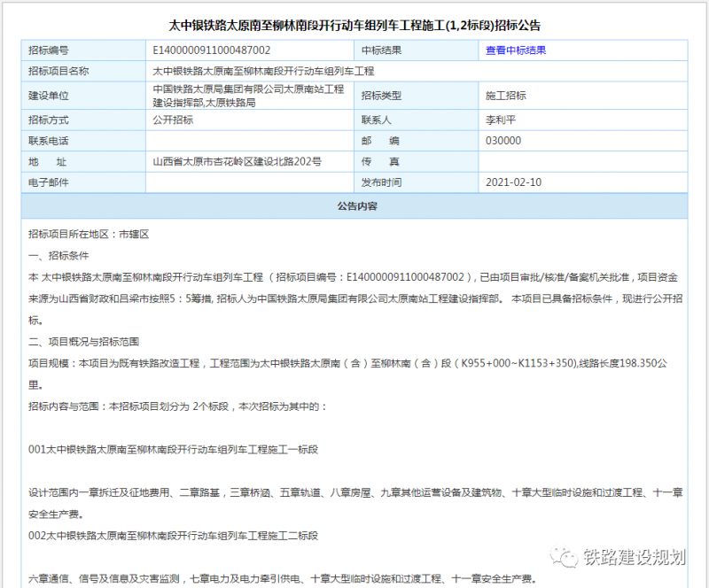
Task: Select the 002 施工二标段 line
Action: pos(173,536)
